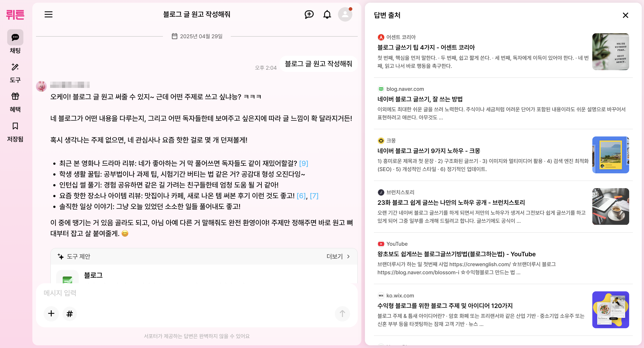This screenshot has height=348, width=644.
Task: Open 저장됨 bookmark icon
Action: click(15, 126)
